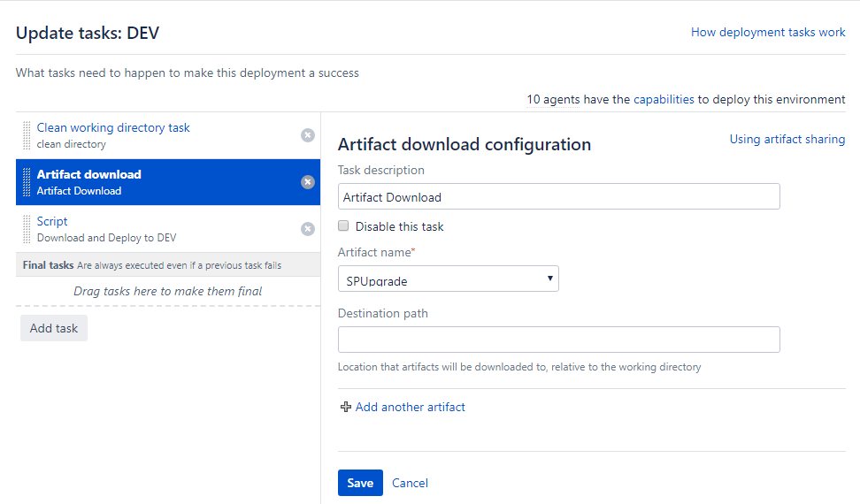Cancel the task changes
Screen dimensions: 860x504
[410, 483]
